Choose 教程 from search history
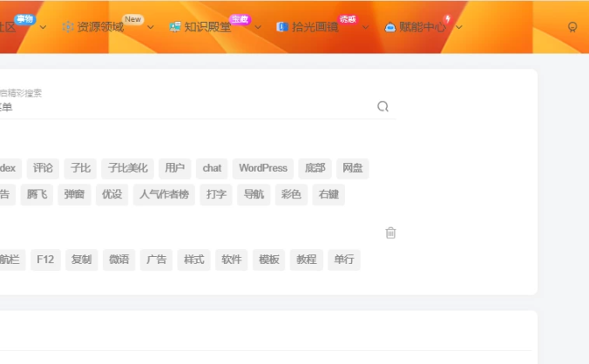The width and height of the screenshot is (589, 364). [x=307, y=260]
